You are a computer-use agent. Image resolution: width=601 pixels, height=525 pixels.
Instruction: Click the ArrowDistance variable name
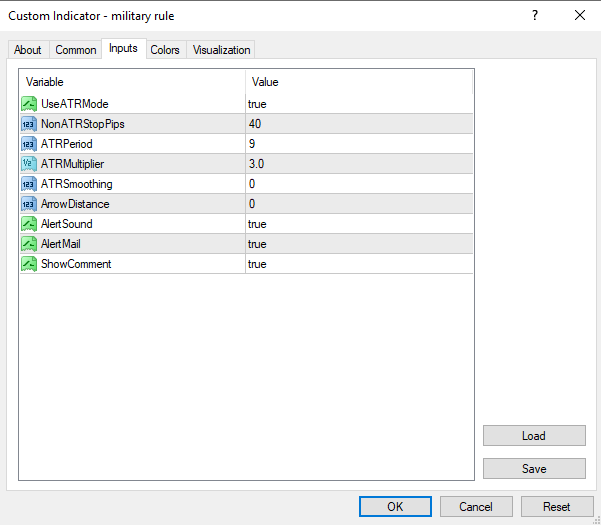75,204
